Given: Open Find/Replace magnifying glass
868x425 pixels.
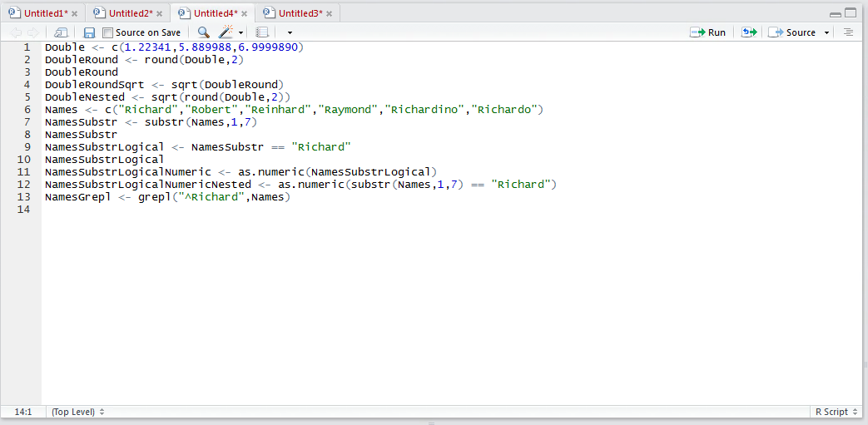Looking at the screenshot, I should click(204, 32).
